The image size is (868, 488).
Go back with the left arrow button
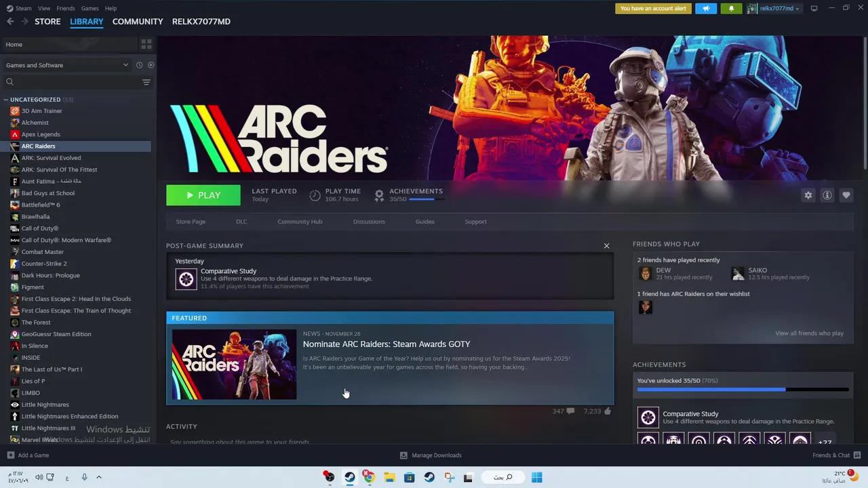click(10, 22)
